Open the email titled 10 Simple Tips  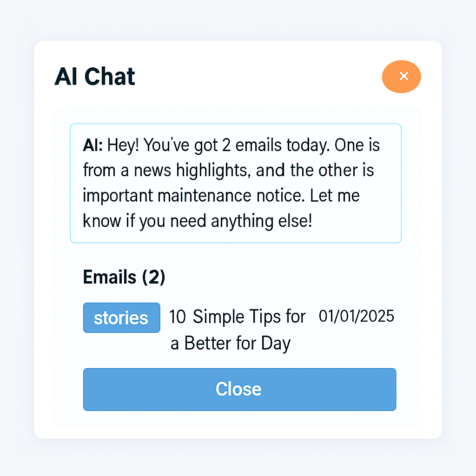[x=237, y=317]
